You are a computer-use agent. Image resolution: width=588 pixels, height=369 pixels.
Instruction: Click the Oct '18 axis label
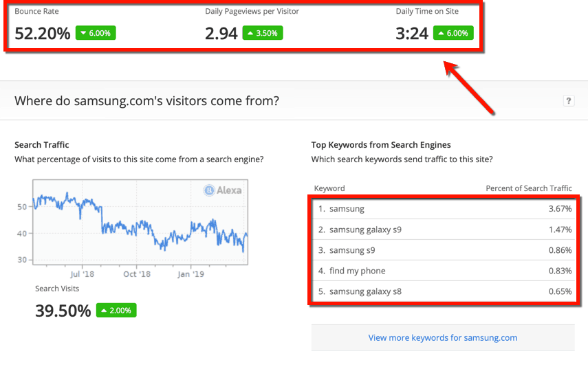tap(137, 274)
